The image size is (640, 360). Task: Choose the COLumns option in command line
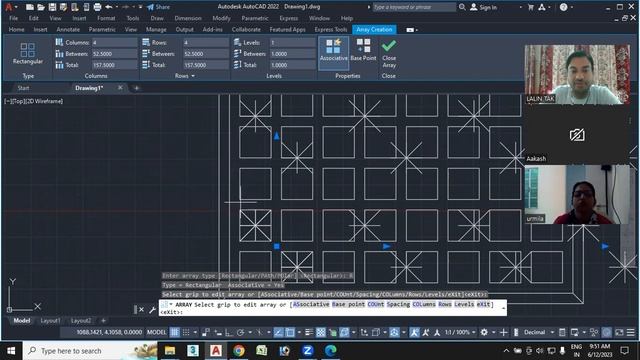424,304
